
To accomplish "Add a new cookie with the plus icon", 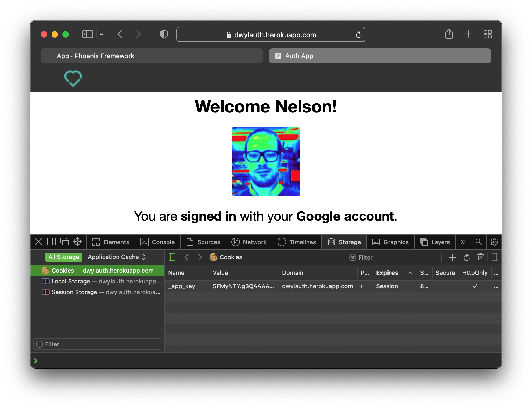I will point(453,257).
